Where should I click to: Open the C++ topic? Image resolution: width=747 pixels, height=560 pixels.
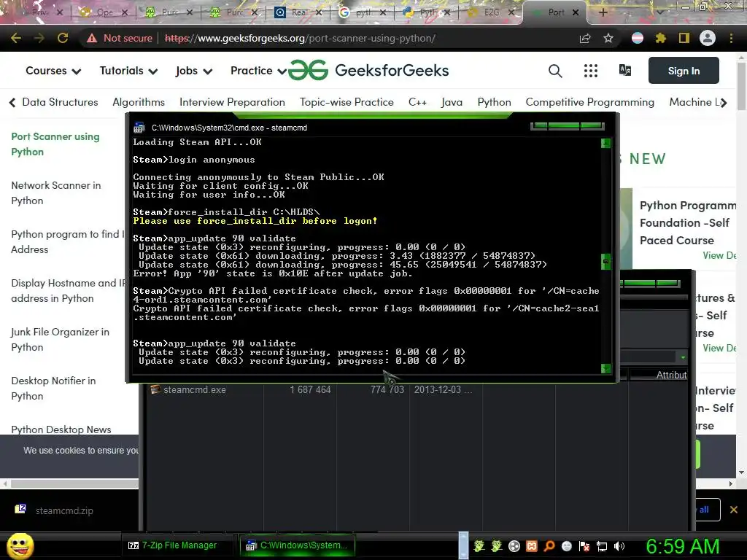[x=417, y=102]
